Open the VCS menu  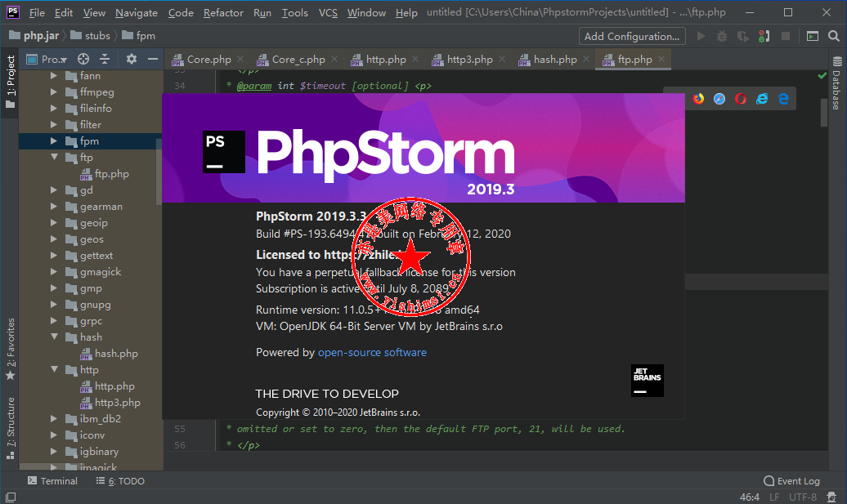coord(328,12)
